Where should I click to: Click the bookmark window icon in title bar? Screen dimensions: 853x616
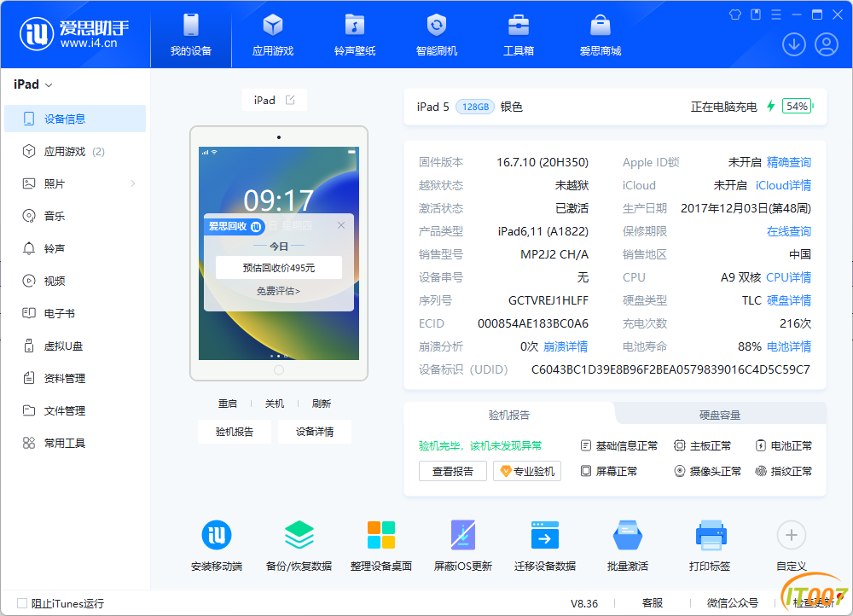click(x=756, y=15)
